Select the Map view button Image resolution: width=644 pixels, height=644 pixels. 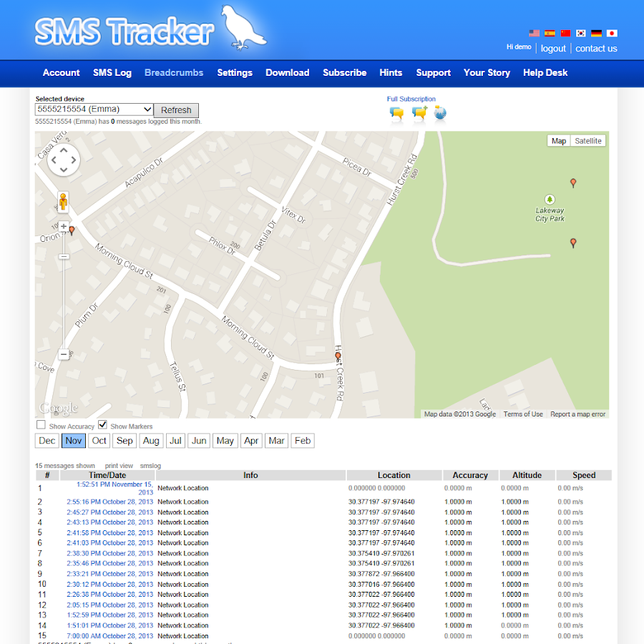[559, 141]
